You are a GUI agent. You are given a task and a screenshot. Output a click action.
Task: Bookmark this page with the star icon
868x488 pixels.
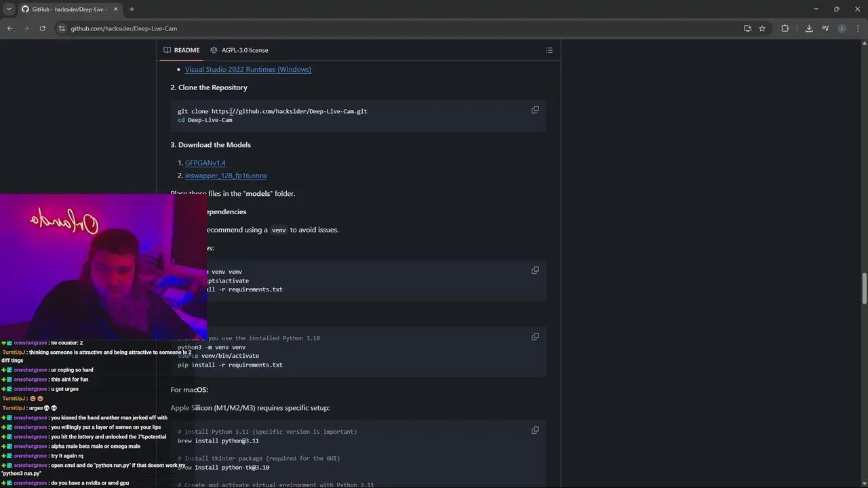coord(762,28)
